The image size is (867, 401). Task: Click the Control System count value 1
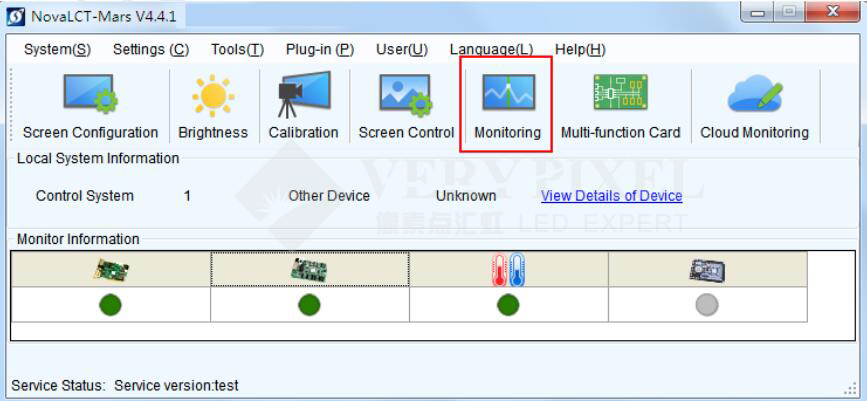coord(187,196)
